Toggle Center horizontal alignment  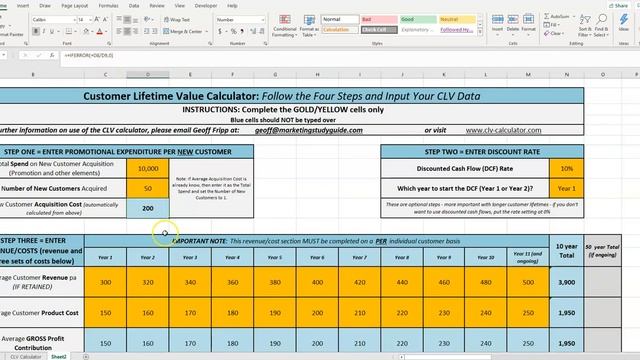click(x=127, y=31)
